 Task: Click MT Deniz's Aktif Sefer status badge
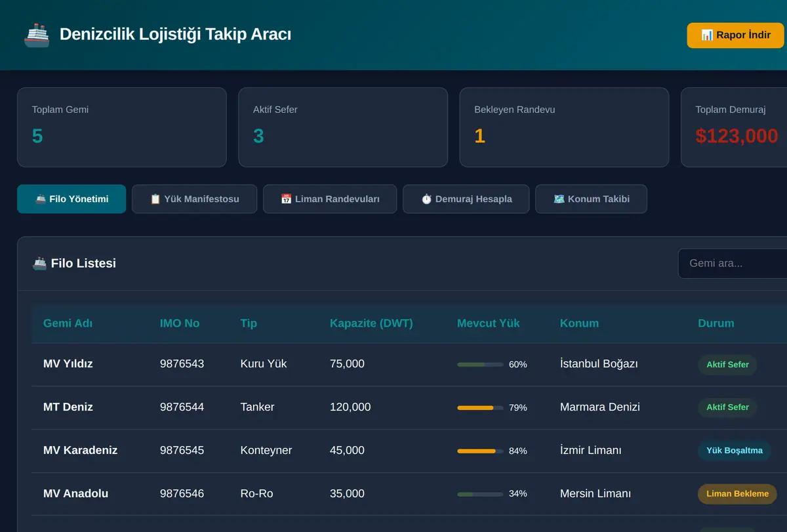[727, 407]
